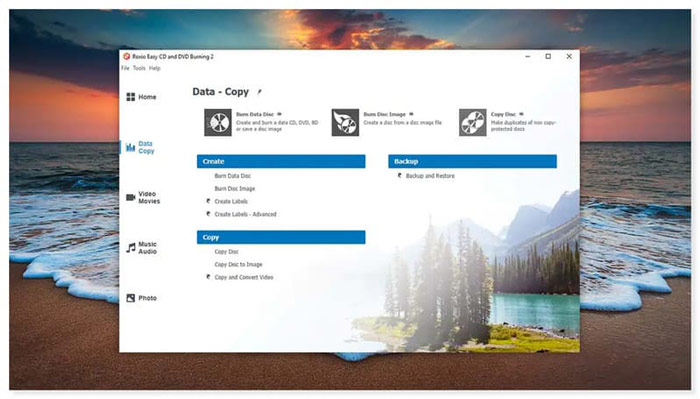Click the video camera icon
The width and height of the screenshot is (700, 399).
coord(130,197)
